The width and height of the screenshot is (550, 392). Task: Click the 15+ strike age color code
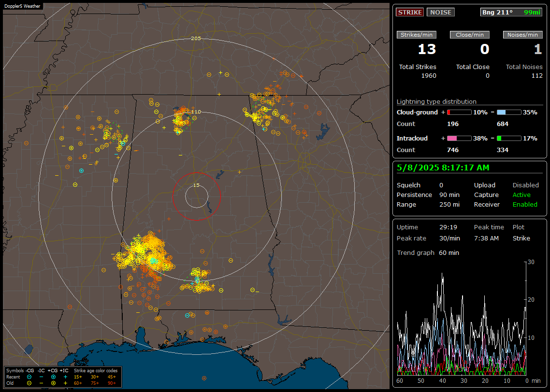click(x=78, y=377)
